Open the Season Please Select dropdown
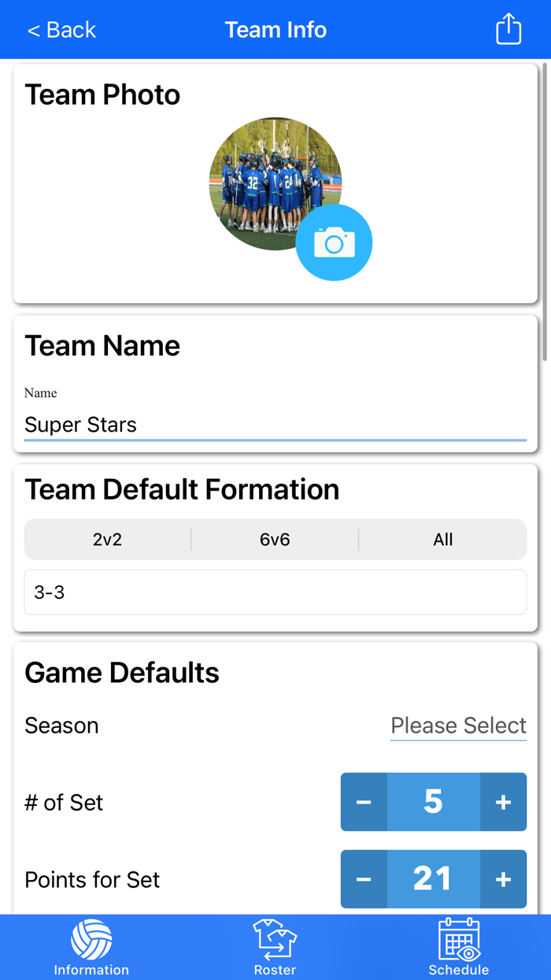The width and height of the screenshot is (551, 980). [x=458, y=726]
